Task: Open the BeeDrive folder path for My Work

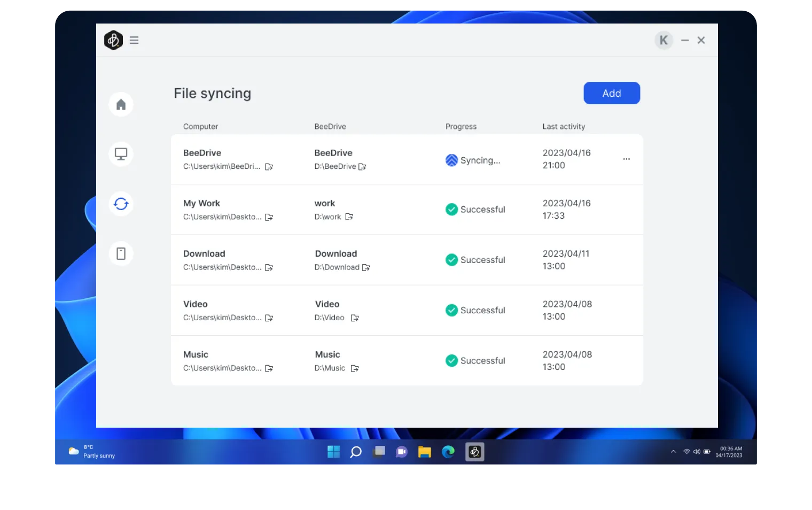Action: [x=350, y=217]
